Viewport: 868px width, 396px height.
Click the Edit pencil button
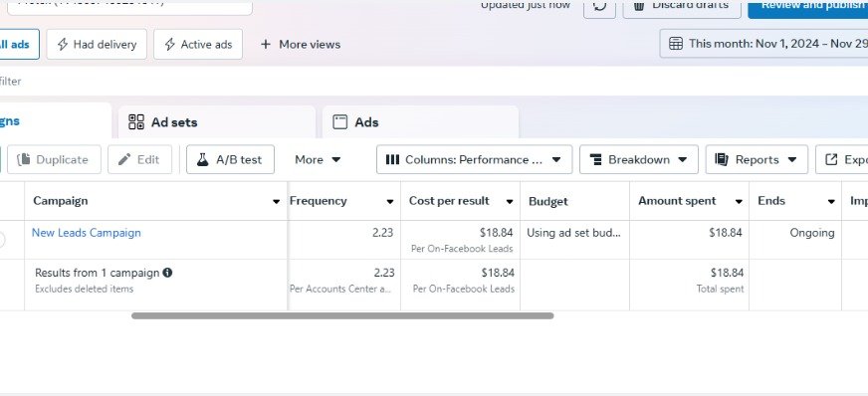pos(140,159)
